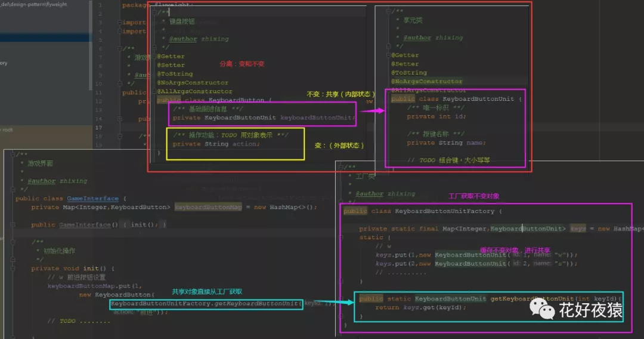Collapse the private void init() method fold
Image resolution: width=644 pixels, height=339 pixels.
tap(13, 269)
